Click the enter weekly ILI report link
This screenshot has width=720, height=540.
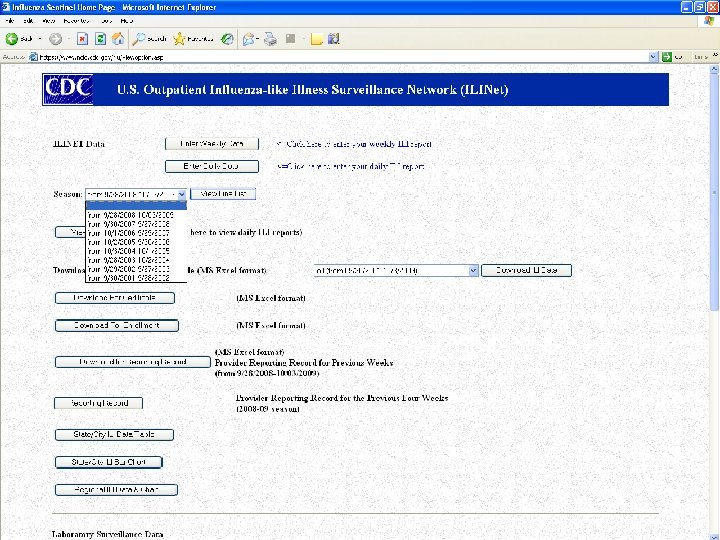pos(359,144)
